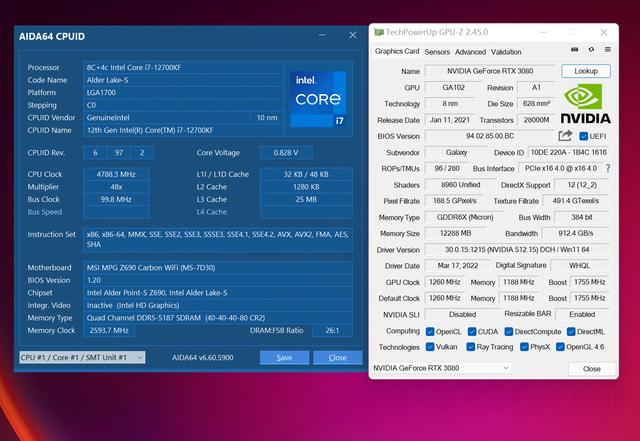The image size is (640, 441).
Task: Click the NVIDIA SLI Disabled value
Action: (462, 314)
